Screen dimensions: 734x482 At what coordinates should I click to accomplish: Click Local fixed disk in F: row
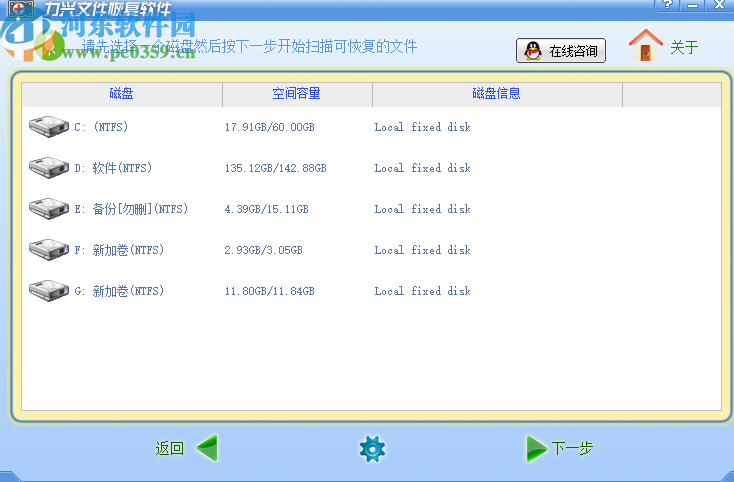tap(422, 250)
